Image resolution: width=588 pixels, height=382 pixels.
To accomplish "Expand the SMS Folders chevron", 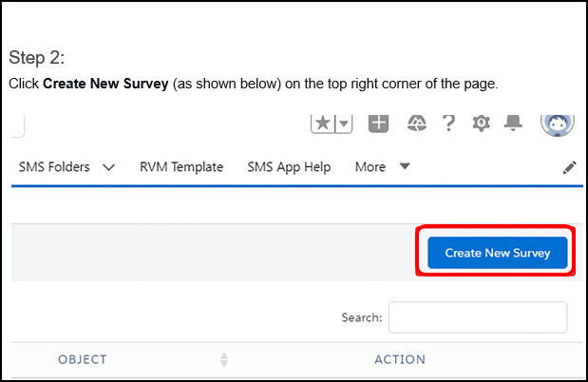I will [108, 167].
